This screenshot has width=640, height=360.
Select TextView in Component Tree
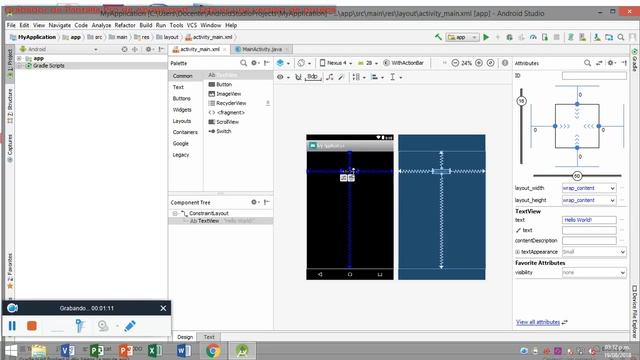[x=220, y=221]
